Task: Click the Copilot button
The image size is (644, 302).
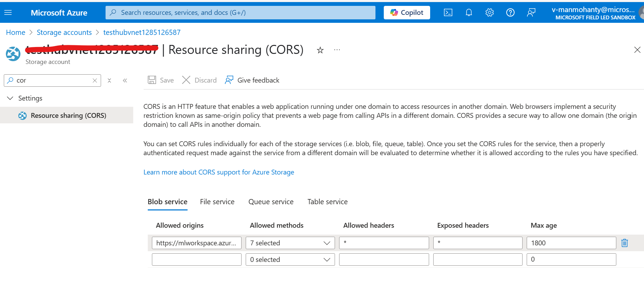Action: pyautogui.click(x=407, y=12)
